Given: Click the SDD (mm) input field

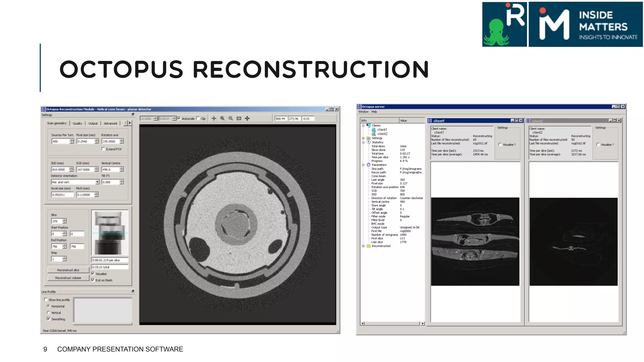Looking at the screenshot, I should (60, 169).
